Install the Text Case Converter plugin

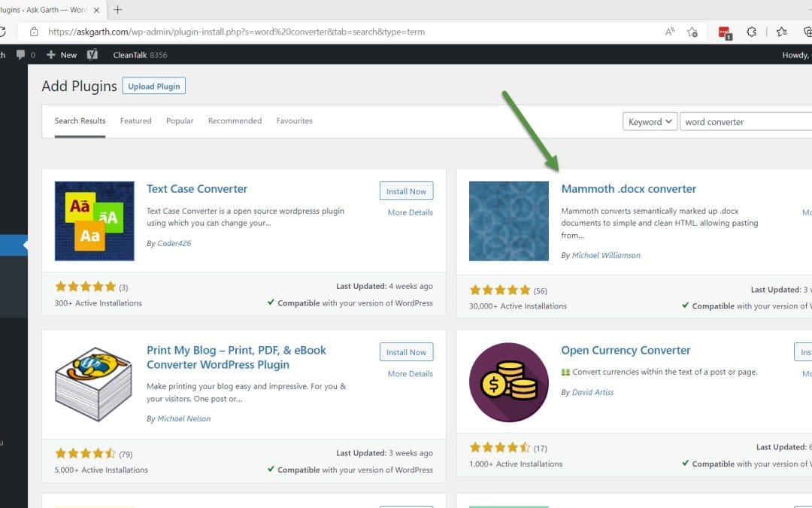(406, 190)
